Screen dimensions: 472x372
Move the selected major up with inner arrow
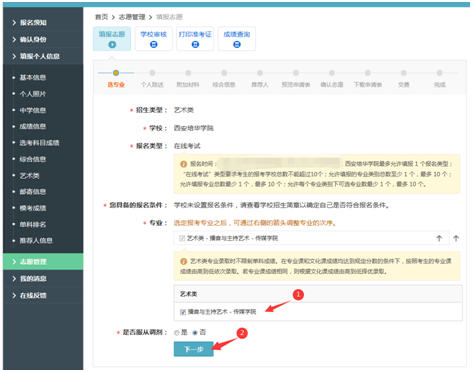pyautogui.click(x=439, y=238)
